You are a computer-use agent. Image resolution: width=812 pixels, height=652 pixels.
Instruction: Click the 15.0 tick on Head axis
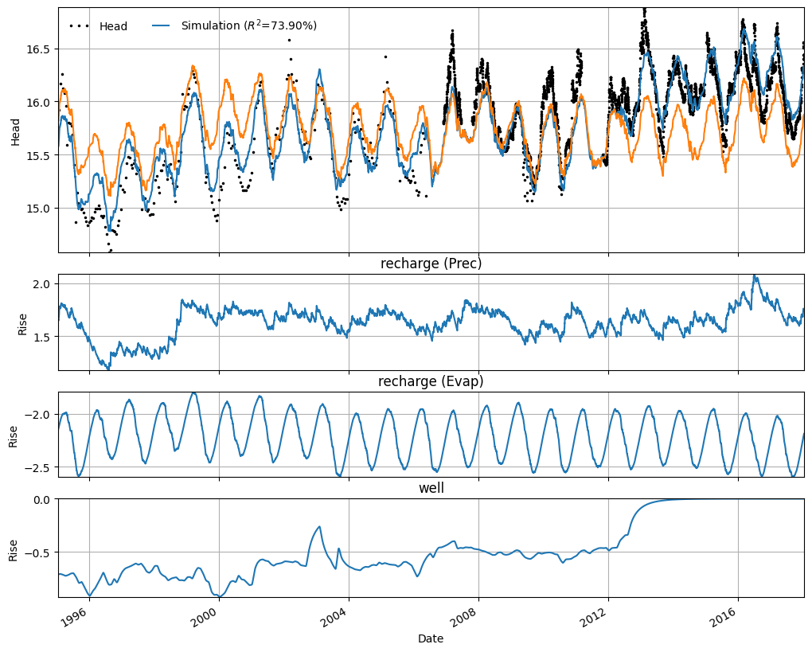click(38, 209)
